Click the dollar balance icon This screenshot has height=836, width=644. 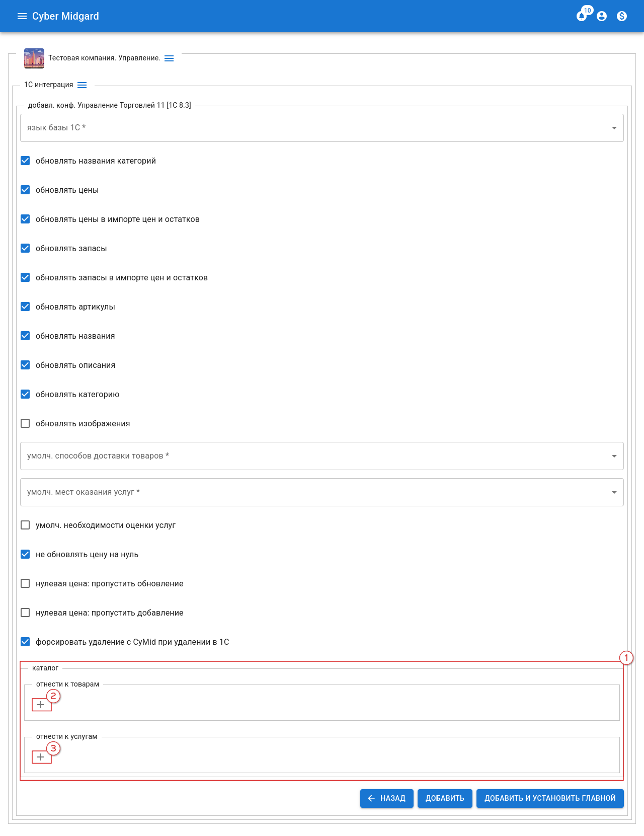pyautogui.click(x=622, y=16)
